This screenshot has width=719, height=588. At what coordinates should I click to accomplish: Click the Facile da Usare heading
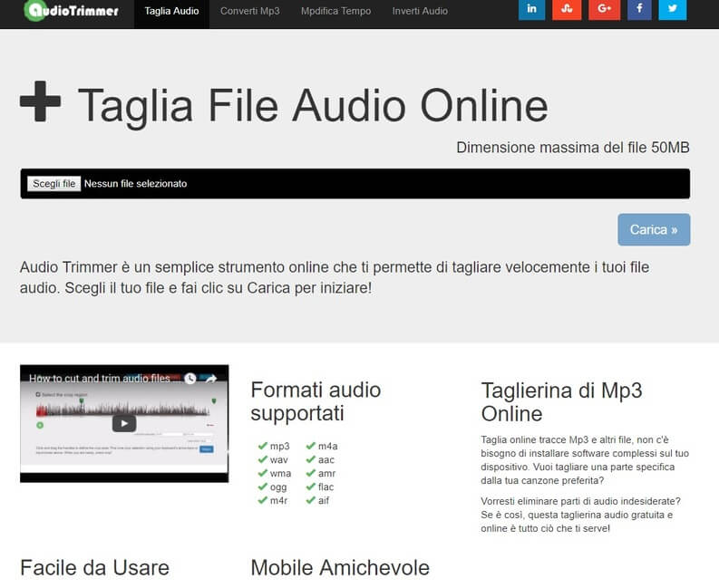pyautogui.click(x=95, y=568)
